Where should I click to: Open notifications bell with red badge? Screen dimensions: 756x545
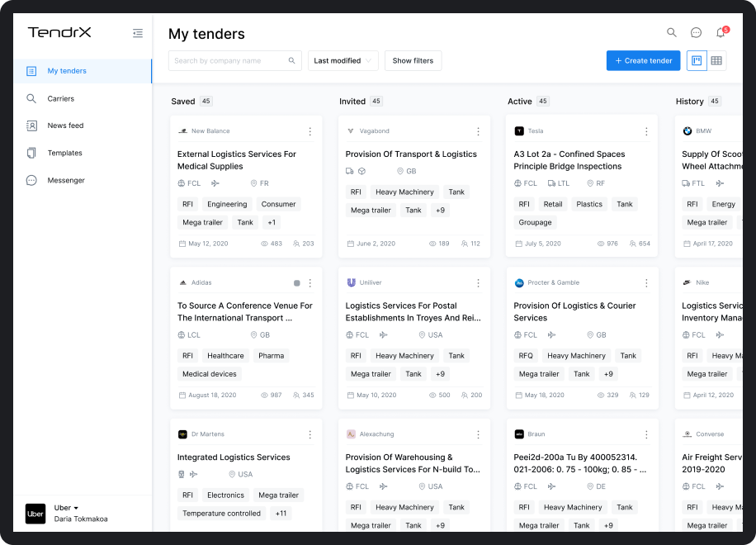(721, 32)
